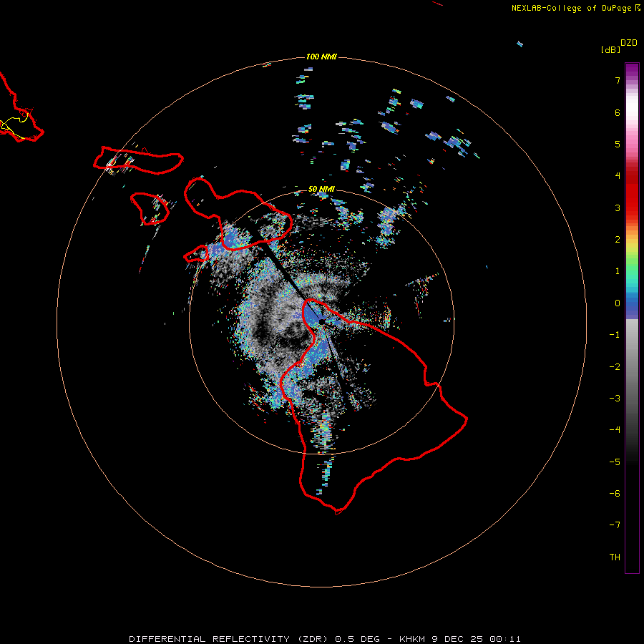Click the -2 dB tick label on legend
This screenshot has width=644, height=644.
point(615,367)
